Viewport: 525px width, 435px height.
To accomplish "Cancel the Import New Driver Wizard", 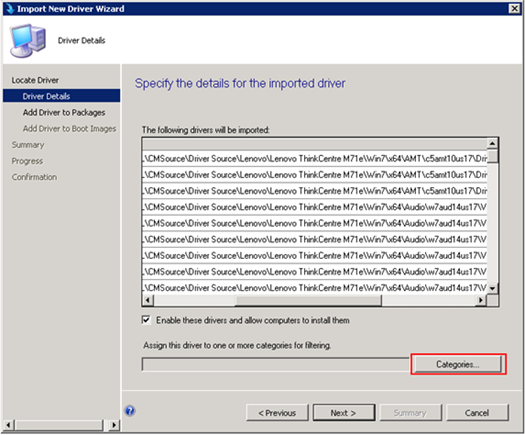I will [477, 413].
